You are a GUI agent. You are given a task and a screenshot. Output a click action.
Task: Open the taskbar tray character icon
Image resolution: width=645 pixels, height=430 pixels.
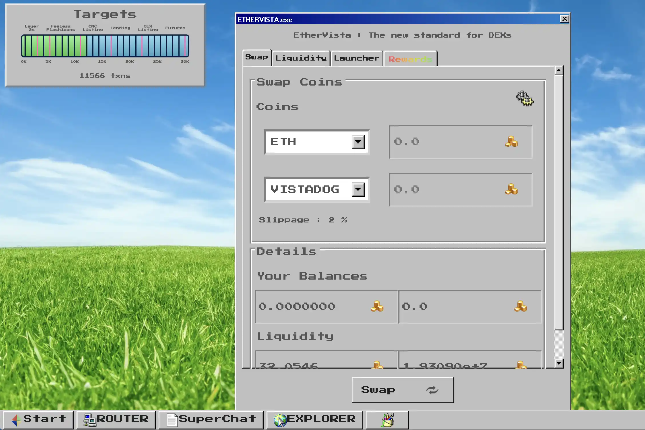(x=387, y=420)
